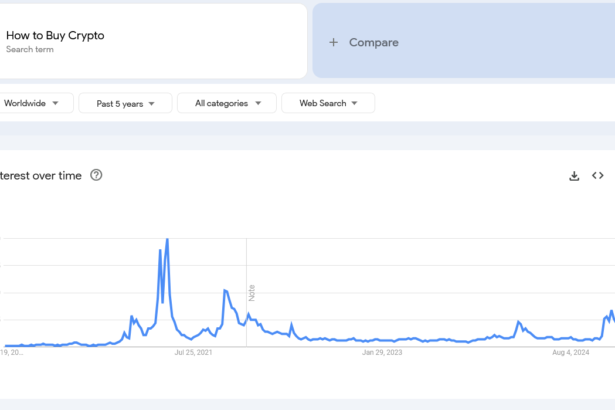Click the Compare label text

[x=374, y=42]
